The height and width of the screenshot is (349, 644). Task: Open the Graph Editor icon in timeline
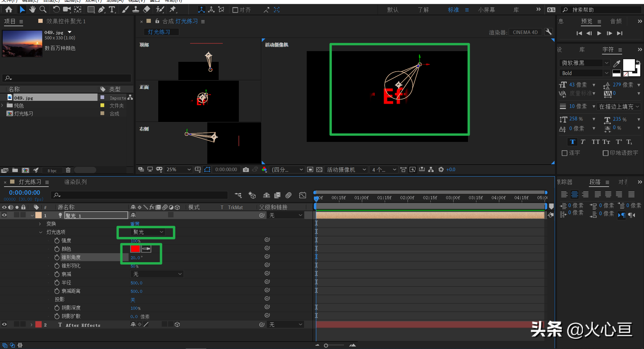pyautogui.click(x=303, y=195)
